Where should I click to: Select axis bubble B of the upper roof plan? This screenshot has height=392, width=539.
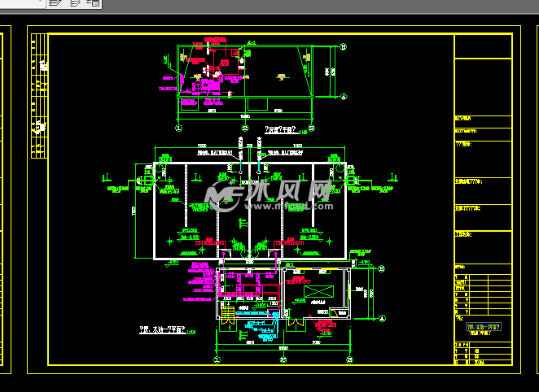[x=343, y=46]
